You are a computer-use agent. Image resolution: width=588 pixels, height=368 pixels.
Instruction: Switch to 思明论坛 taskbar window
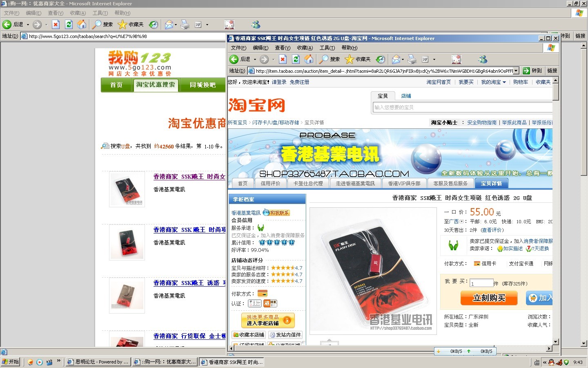98,362
